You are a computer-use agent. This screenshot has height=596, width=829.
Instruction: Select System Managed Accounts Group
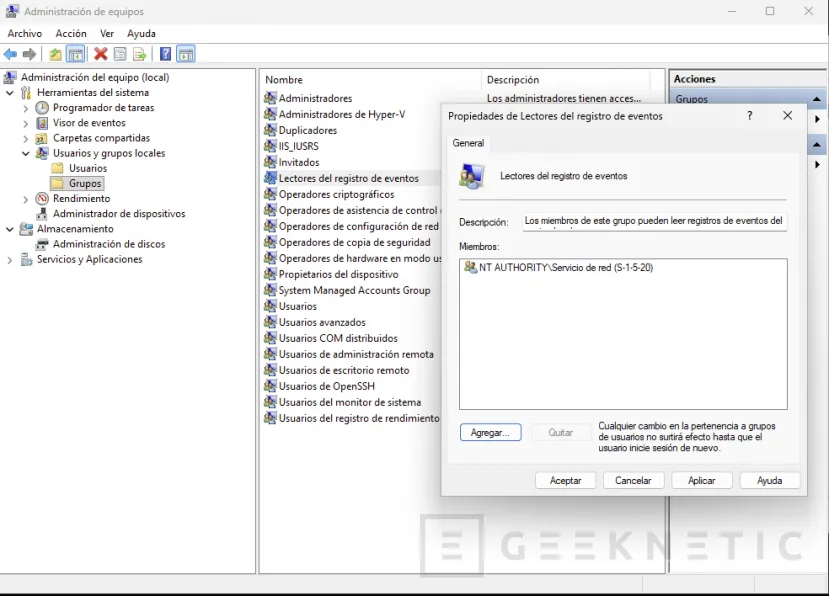coord(354,290)
